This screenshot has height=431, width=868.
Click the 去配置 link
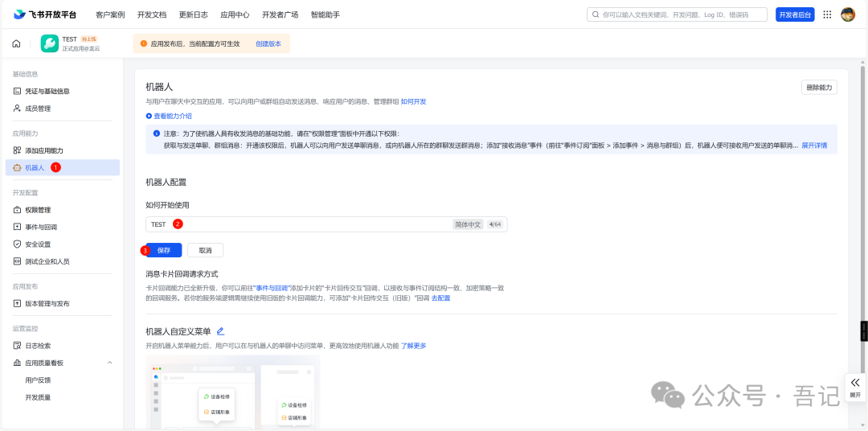[440, 298]
